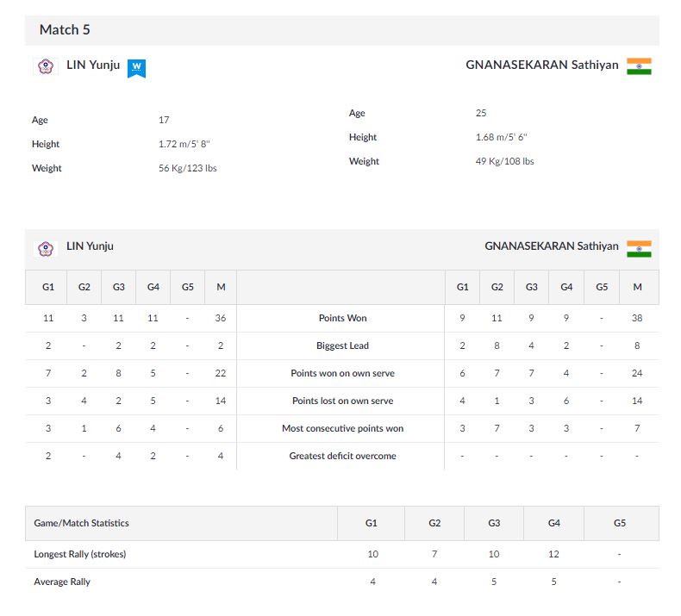Click India flag in the top player header
The width and height of the screenshot is (681, 616).
(x=639, y=66)
